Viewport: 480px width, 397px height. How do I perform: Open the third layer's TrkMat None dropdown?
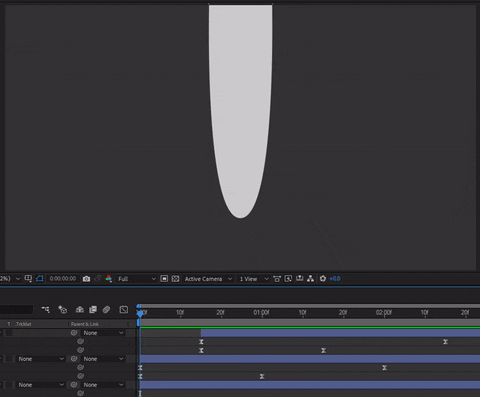[41, 385]
